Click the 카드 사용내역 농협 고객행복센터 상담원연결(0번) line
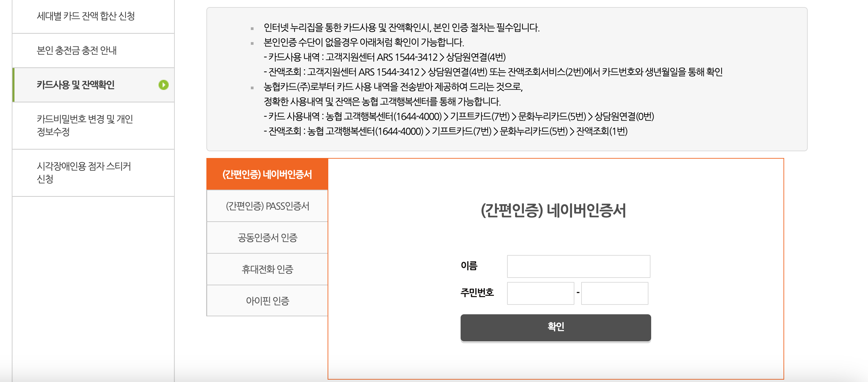This screenshot has width=868, height=382. point(459,117)
